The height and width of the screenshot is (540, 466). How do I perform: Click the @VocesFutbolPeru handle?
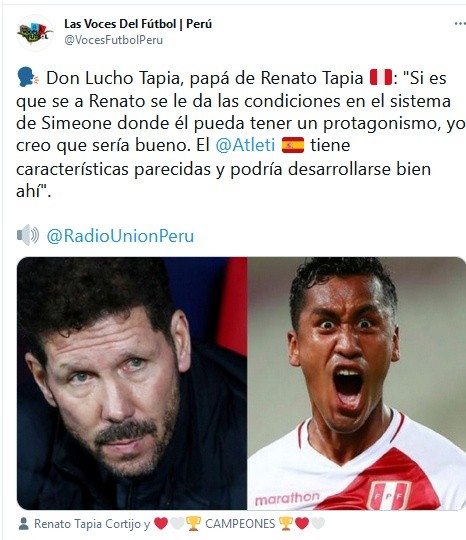coord(113,40)
